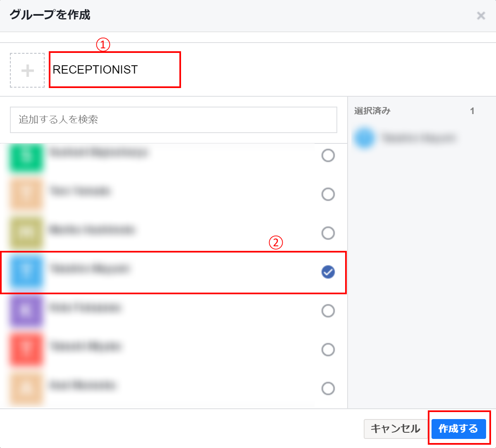Screen dimensions: 496x448
Task: Click the selected count 1
Action: 472,111
